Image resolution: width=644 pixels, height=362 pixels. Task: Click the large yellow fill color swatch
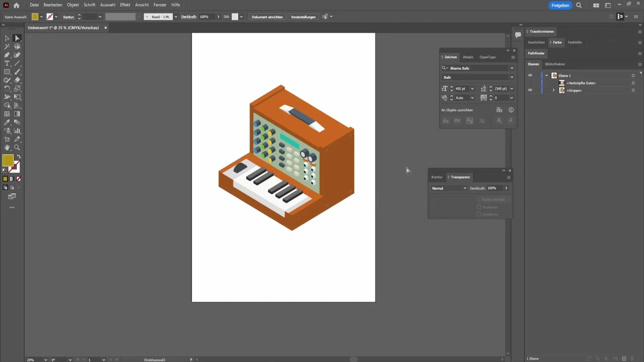click(8, 160)
